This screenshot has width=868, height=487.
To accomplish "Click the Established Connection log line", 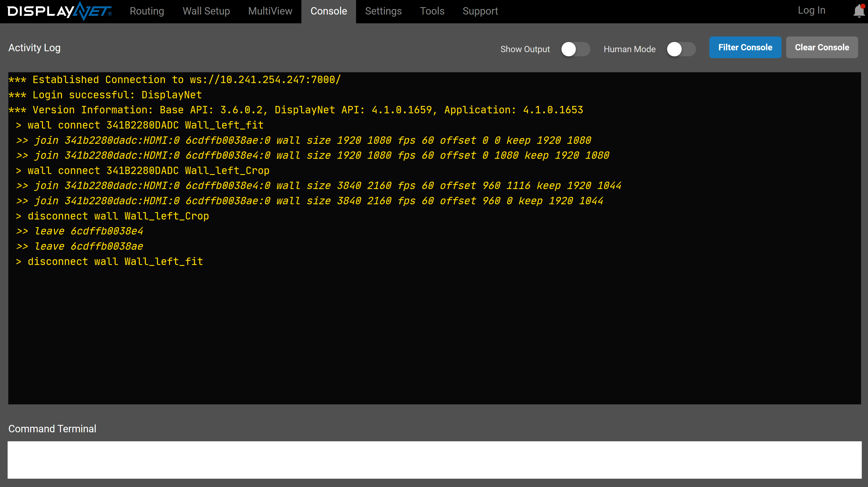I will (x=175, y=80).
